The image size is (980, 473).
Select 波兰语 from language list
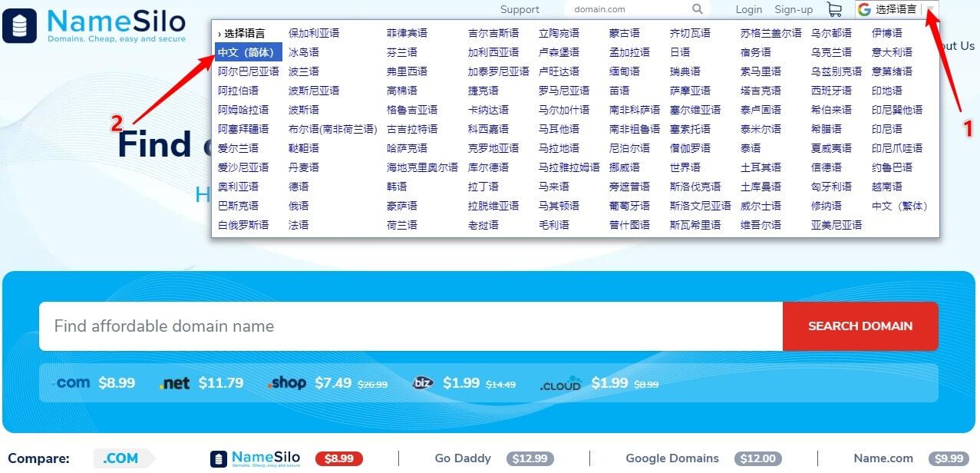[303, 71]
